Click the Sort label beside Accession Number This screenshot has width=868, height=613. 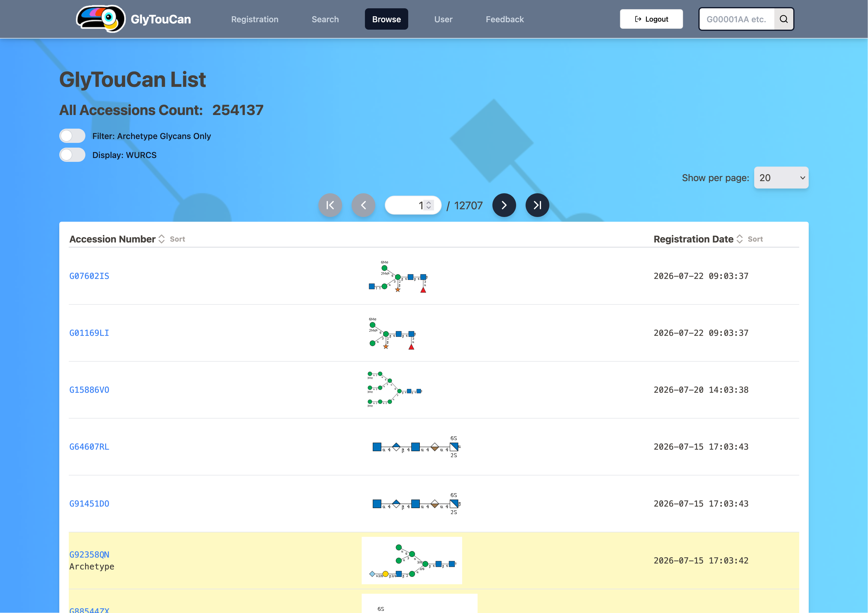tap(177, 239)
